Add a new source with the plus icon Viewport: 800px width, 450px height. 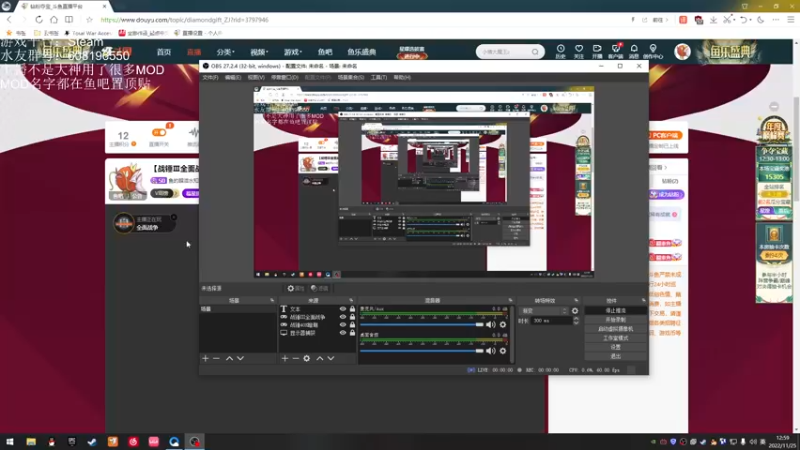tap(285, 359)
